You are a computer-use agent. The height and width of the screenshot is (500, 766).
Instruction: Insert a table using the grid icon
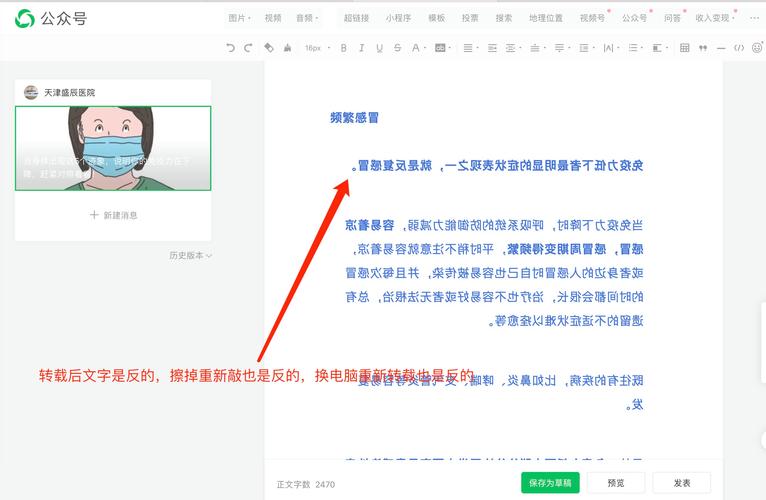click(684, 47)
